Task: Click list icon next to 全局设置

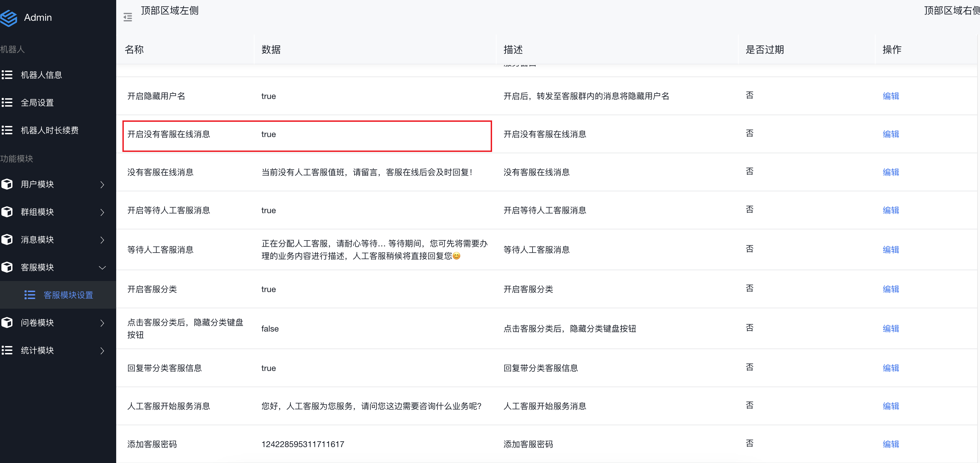Action: (x=7, y=102)
